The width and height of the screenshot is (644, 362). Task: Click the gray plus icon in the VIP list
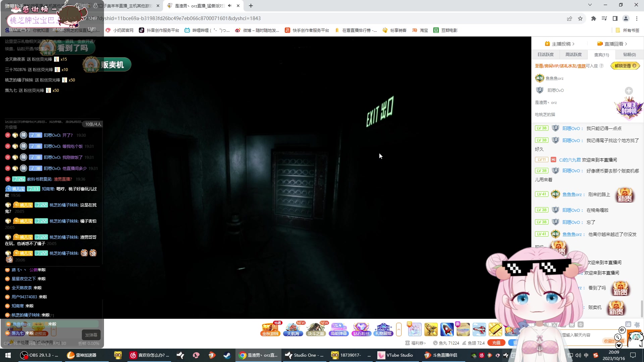click(x=629, y=91)
